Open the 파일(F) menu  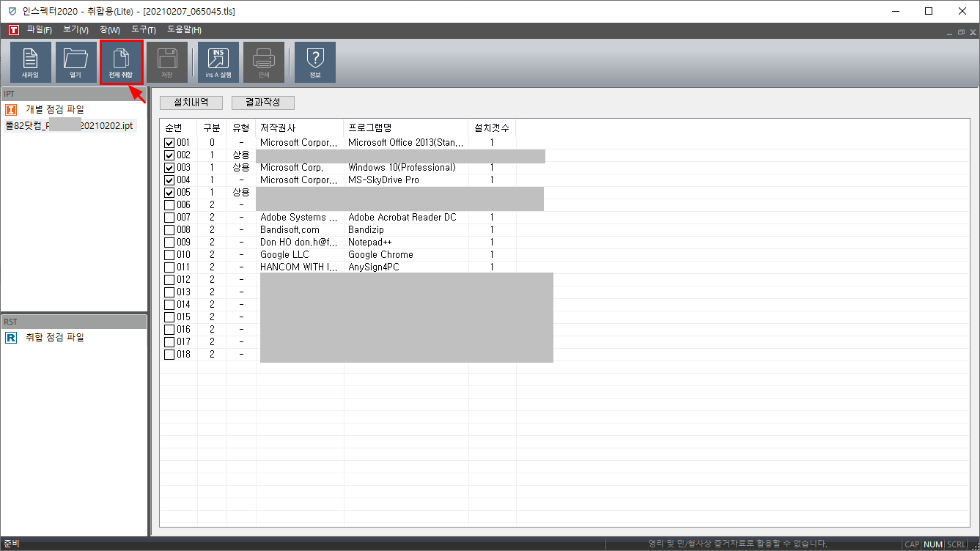pos(40,30)
